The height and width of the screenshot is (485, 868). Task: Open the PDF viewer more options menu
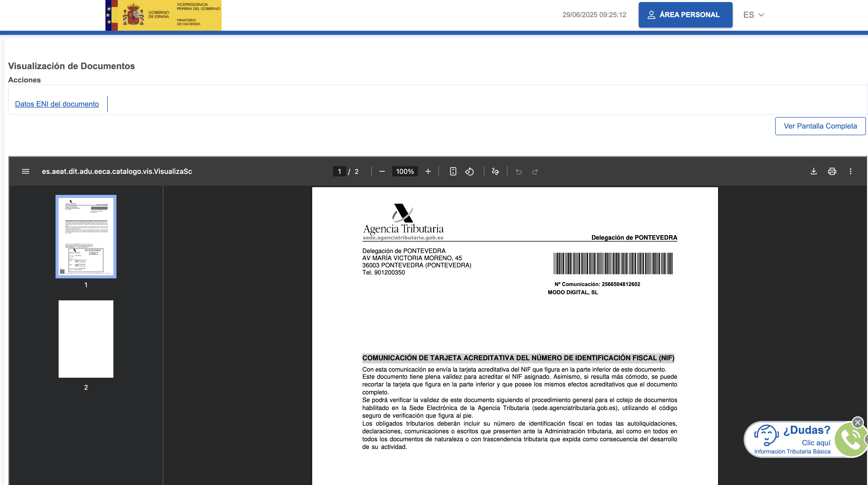(851, 171)
